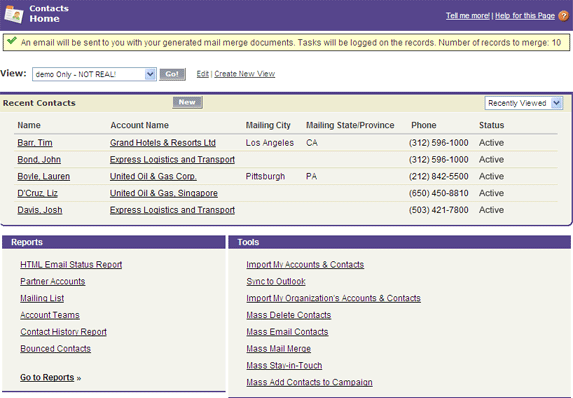The width and height of the screenshot is (573, 398).
Task: Open the View dropdown list
Action: coord(94,74)
